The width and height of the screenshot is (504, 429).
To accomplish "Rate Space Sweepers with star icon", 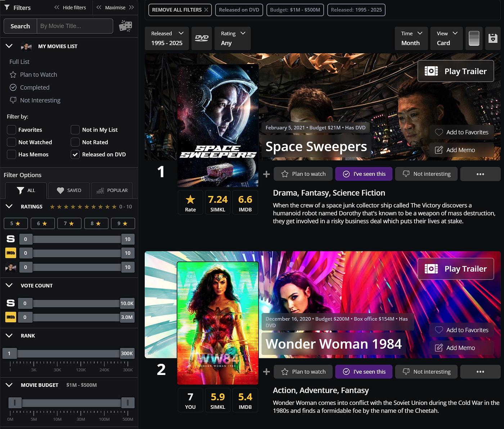I will pos(190,202).
